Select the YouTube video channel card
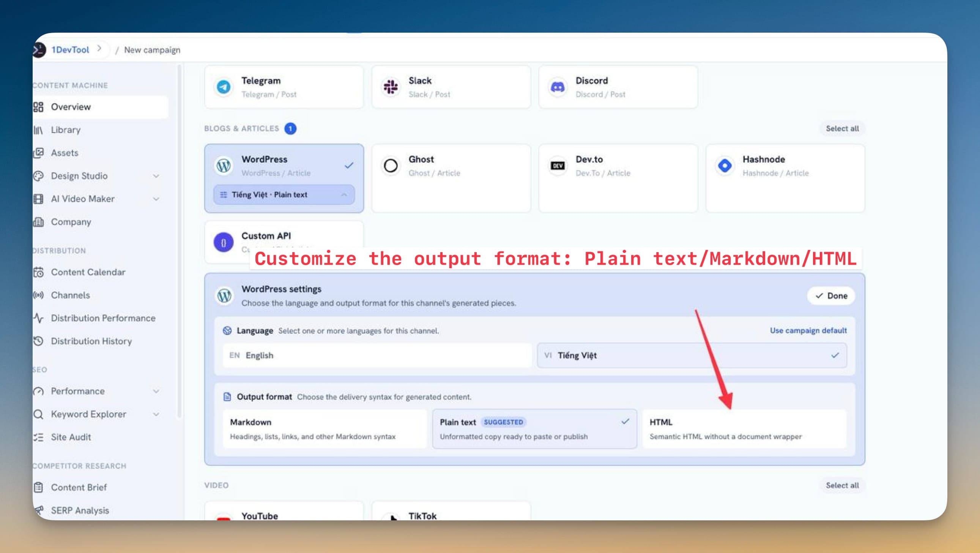Screen dimensions: 980x553 coord(284,511)
